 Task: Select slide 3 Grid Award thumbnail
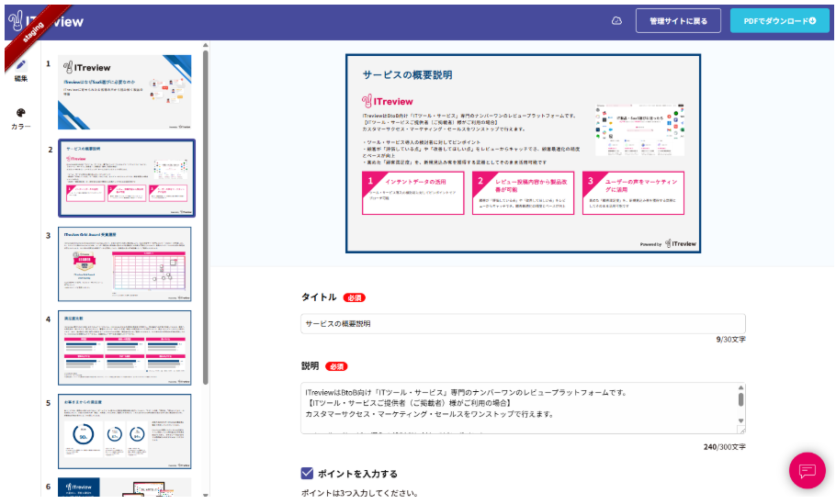point(125,264)
